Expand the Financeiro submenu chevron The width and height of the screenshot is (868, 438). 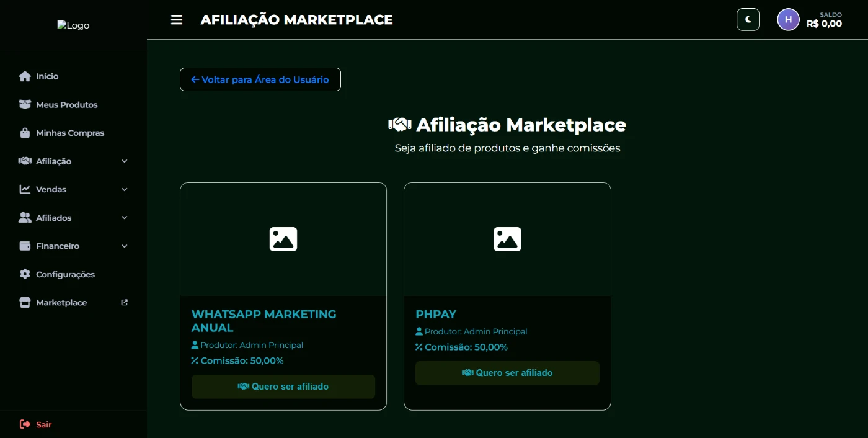point(125,246)
